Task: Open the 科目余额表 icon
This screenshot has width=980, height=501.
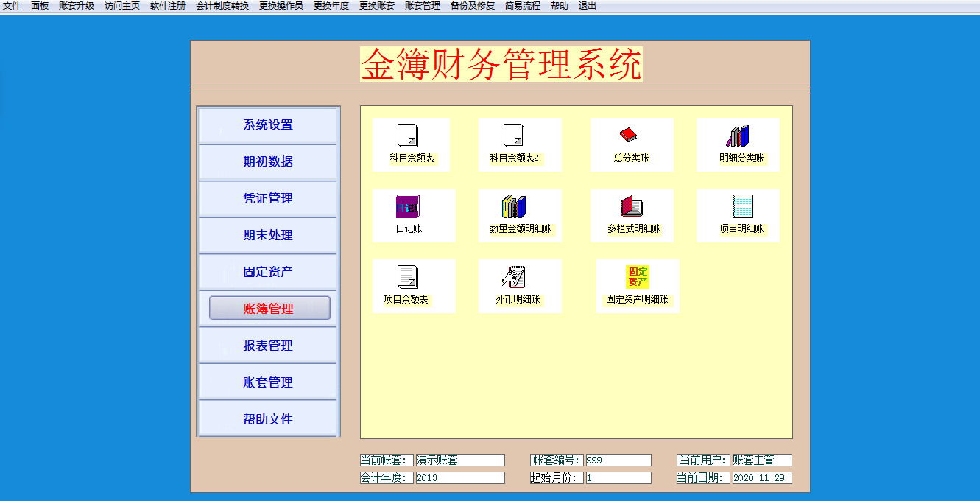Action: click(408, 136)
